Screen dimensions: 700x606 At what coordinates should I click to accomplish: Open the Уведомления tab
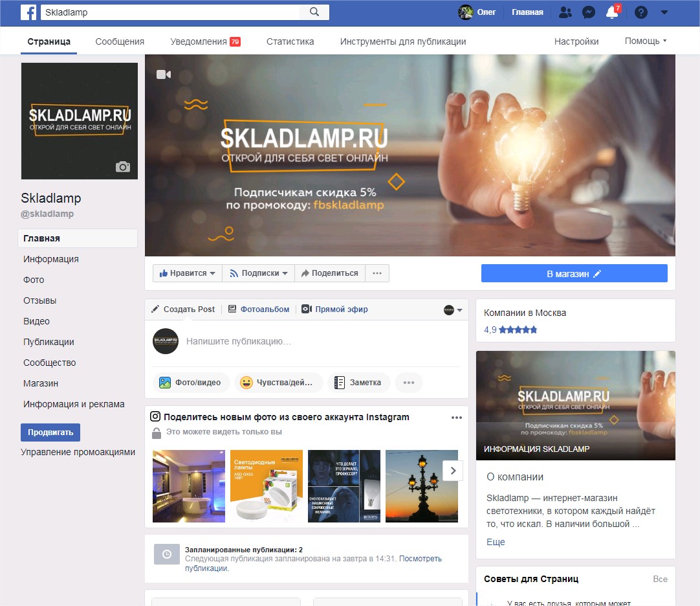pyautogui.click(x=205, y=41)
